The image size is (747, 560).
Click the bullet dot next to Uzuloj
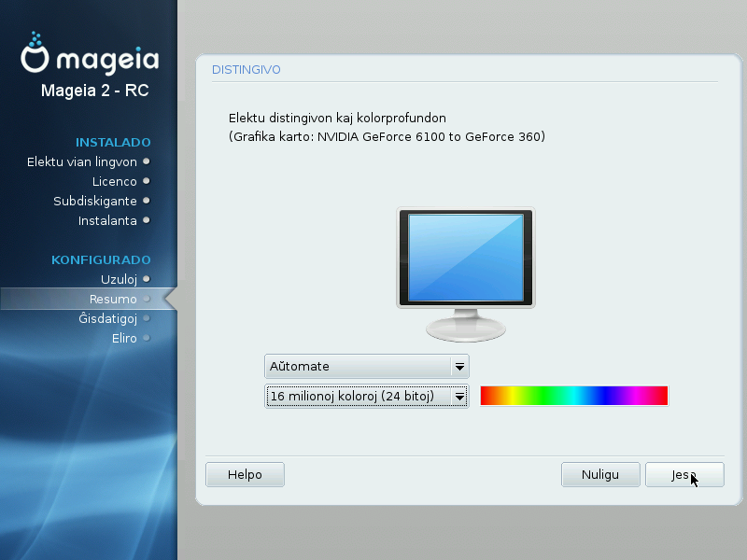tap(147, 279)
